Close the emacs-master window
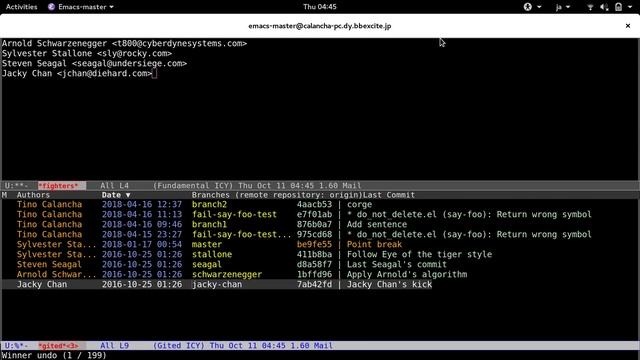 pyautogui.click(x=628, y=26)
